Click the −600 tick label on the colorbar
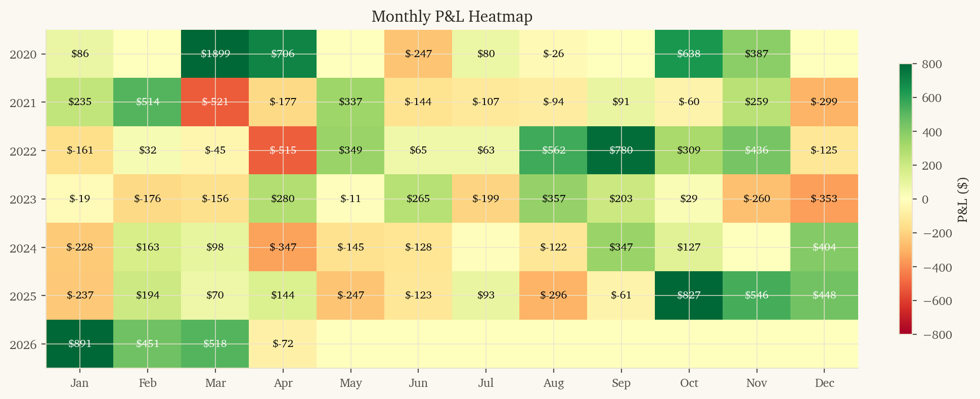980x399 pixels. click(937, 302)
